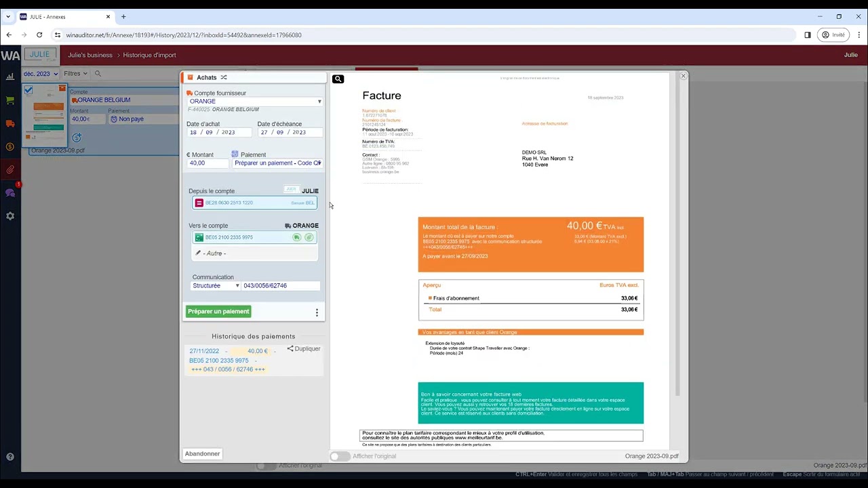Open the Paiement method dropdown
Image resolution: width=868 pixels, height=488 pixels.
(277, 163)
